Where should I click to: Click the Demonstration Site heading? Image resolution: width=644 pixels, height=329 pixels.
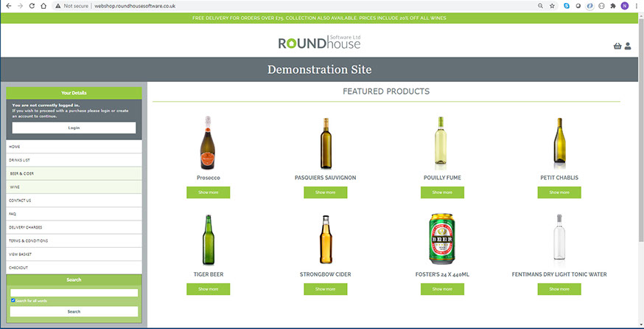click(320, 69)
